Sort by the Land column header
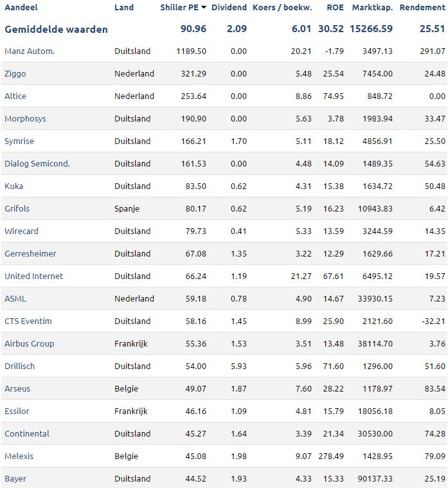Viewport: 448px width, 488px height. click(124, 7)
